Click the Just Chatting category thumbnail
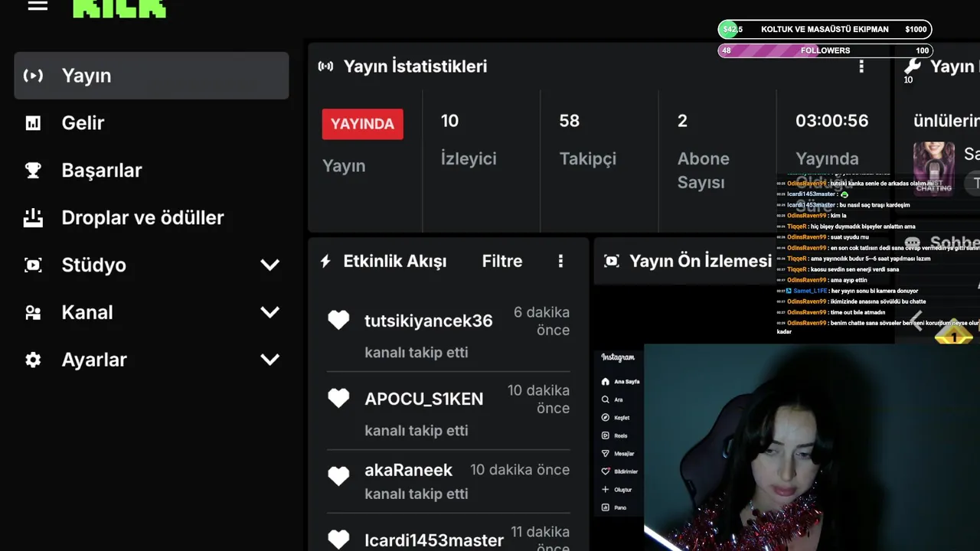The image size is (980, 551). (934, 168)
